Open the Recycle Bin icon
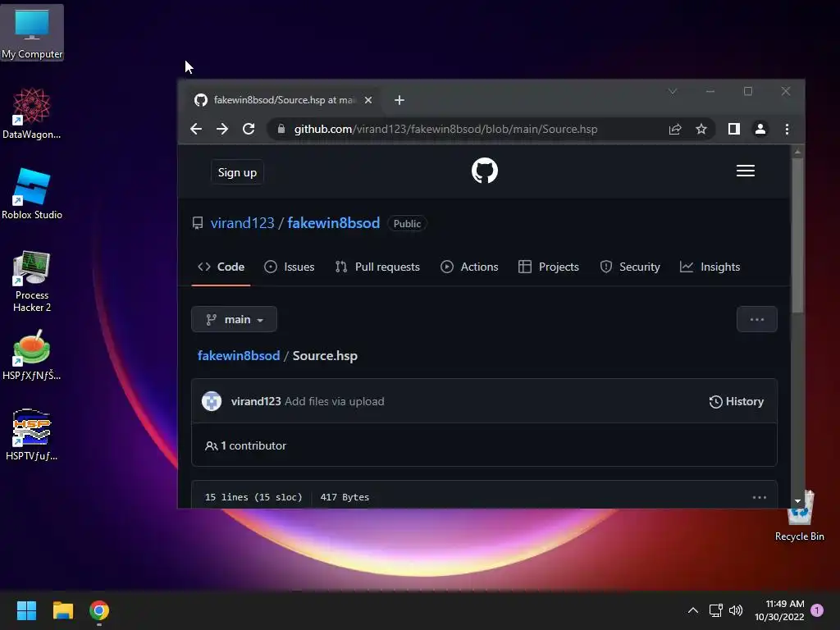The width and height of the screenshot is (840, 630). 799,515
